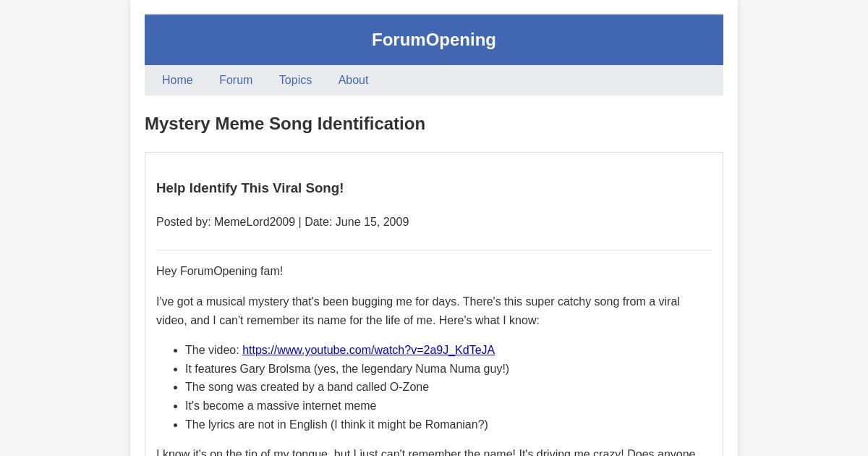Click the post date June 15, 2009
Screen dimensions: 868x456
coord(372,221)
